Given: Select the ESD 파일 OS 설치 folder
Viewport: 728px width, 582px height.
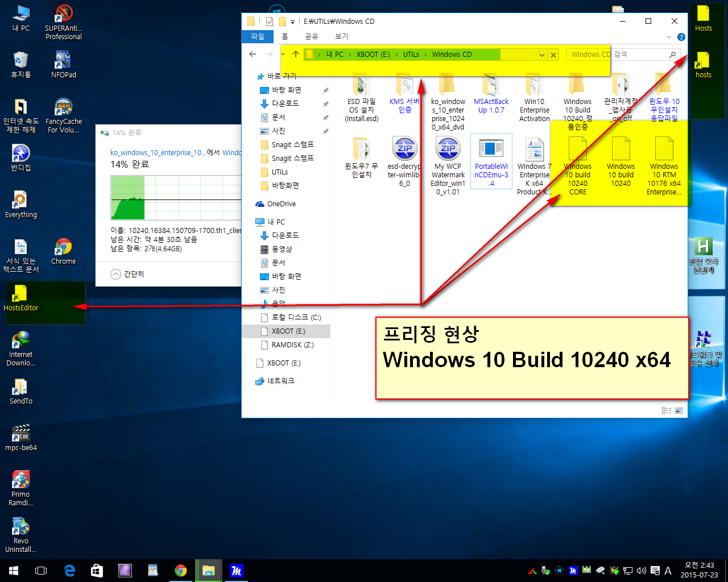Looking at the screenshot, I should pyautogui.click(x=362, y=98).
